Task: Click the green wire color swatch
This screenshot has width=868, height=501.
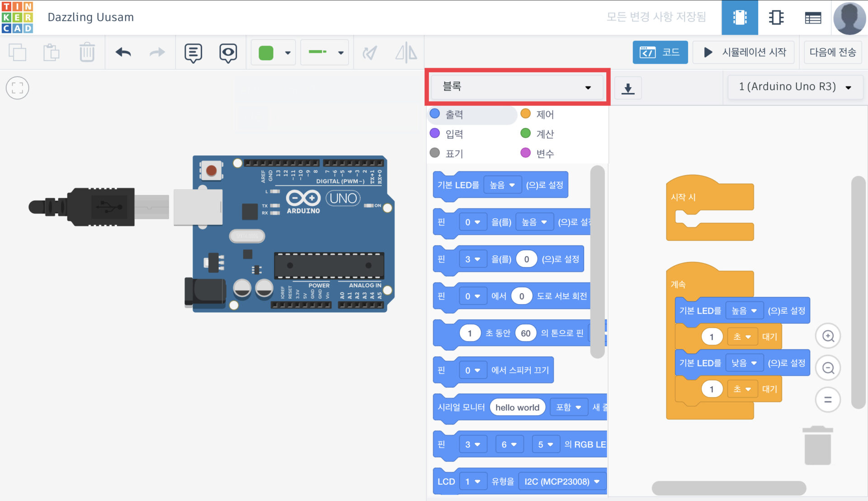Action: (266, 52)
